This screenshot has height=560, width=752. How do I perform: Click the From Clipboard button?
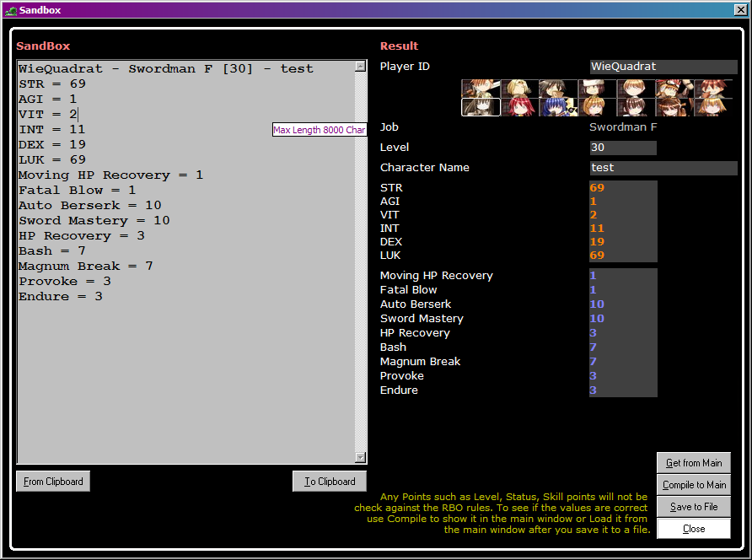53,482
